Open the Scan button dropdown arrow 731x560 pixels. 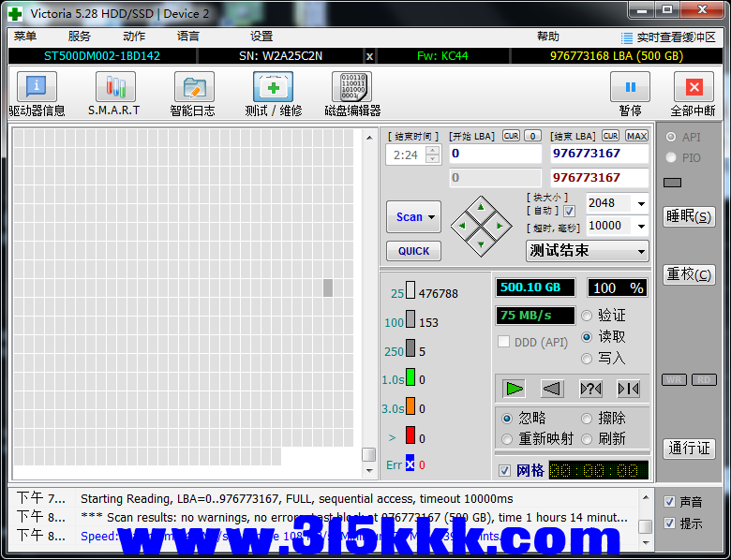pos(432,217)
